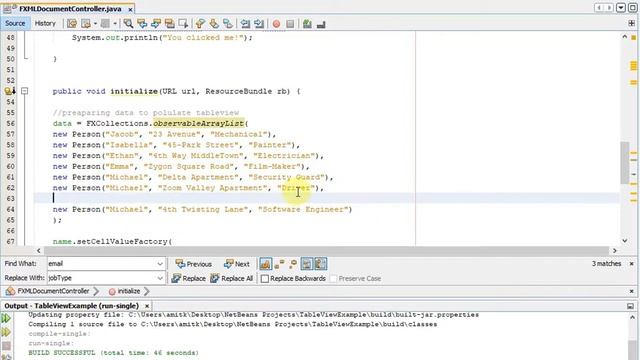Close the FXMLDocumentController.java tab
The height and width of the screenshot is (360, 640).
click(x=130, y=9)
